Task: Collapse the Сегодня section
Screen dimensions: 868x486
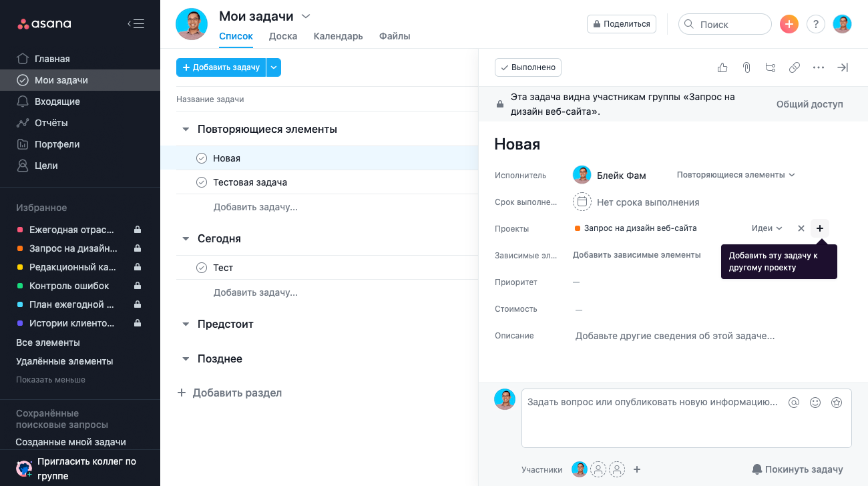Action: tap(186, 239)
